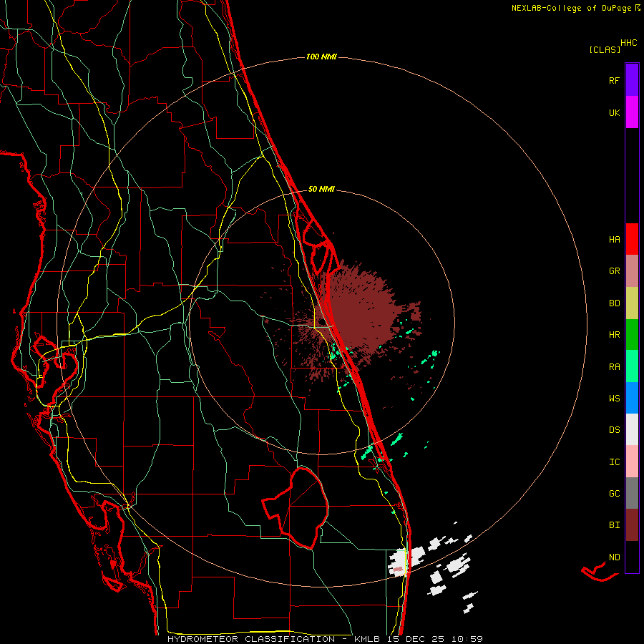The image size is (644, 644).
Task: Click the [CLAS] units label
Action: [x=605, y=49]
